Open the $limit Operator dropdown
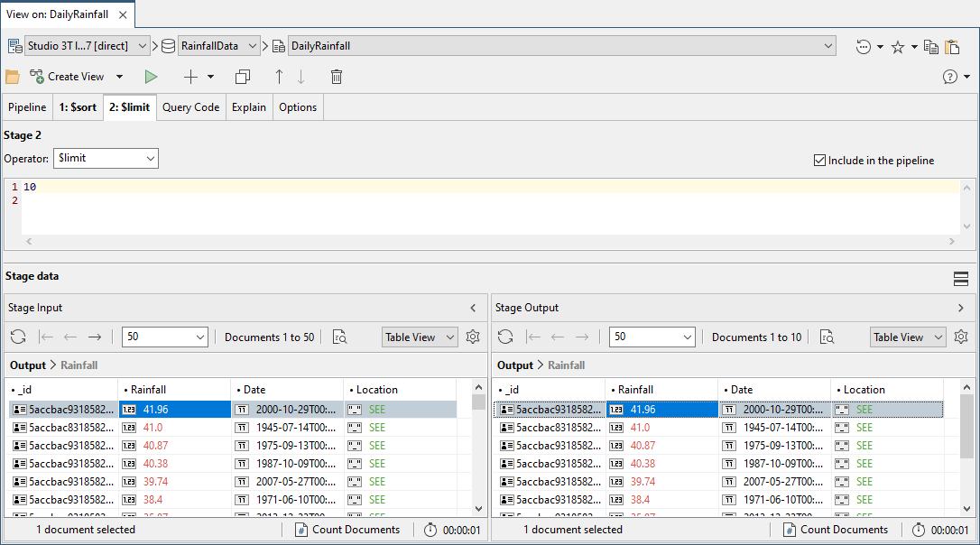 (x=106, y=158)
